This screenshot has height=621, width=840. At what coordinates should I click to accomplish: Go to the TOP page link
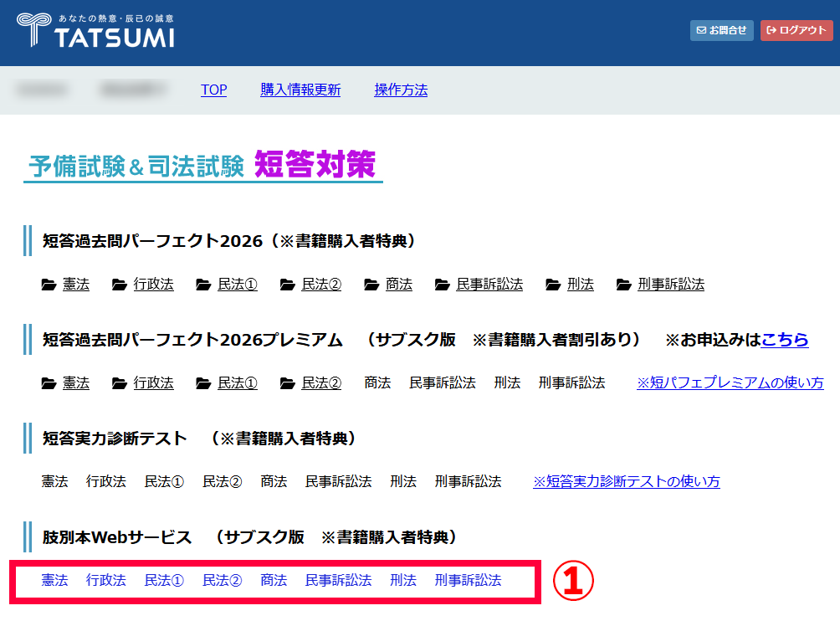click(x=213, y=90)
